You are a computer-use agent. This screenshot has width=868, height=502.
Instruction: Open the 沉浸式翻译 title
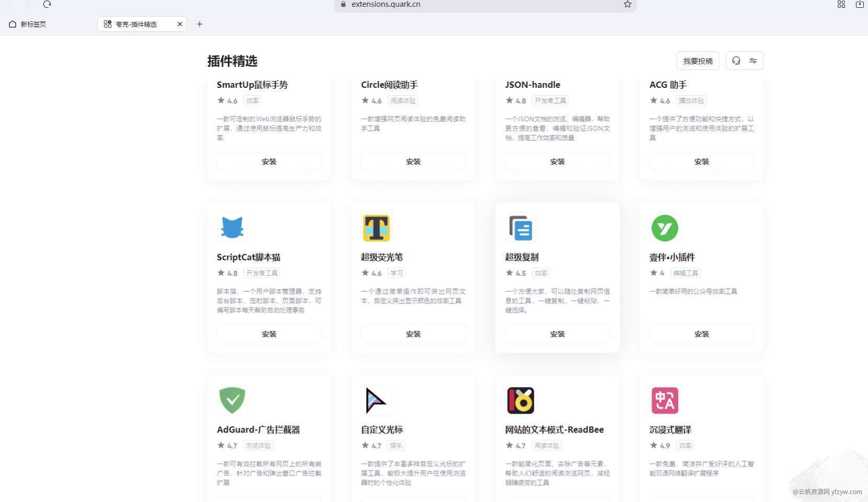pos(670,430)
